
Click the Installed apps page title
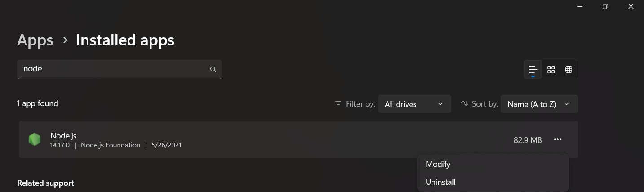click(x=125, y=40)
